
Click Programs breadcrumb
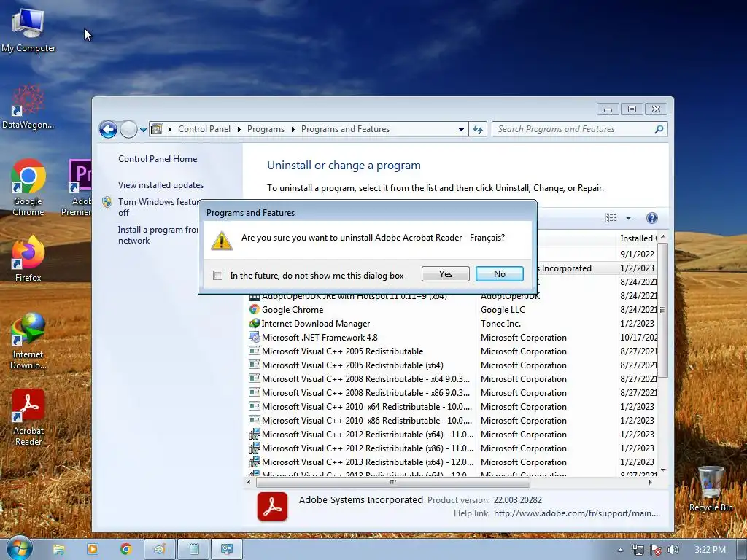pyautogui.click(x=266, y=129)
